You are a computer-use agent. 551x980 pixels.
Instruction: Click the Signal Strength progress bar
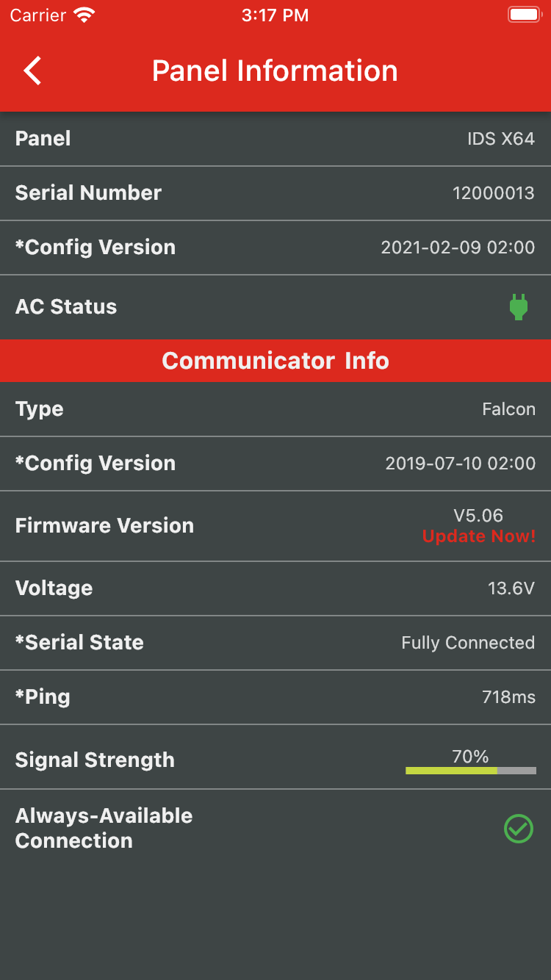470,771
